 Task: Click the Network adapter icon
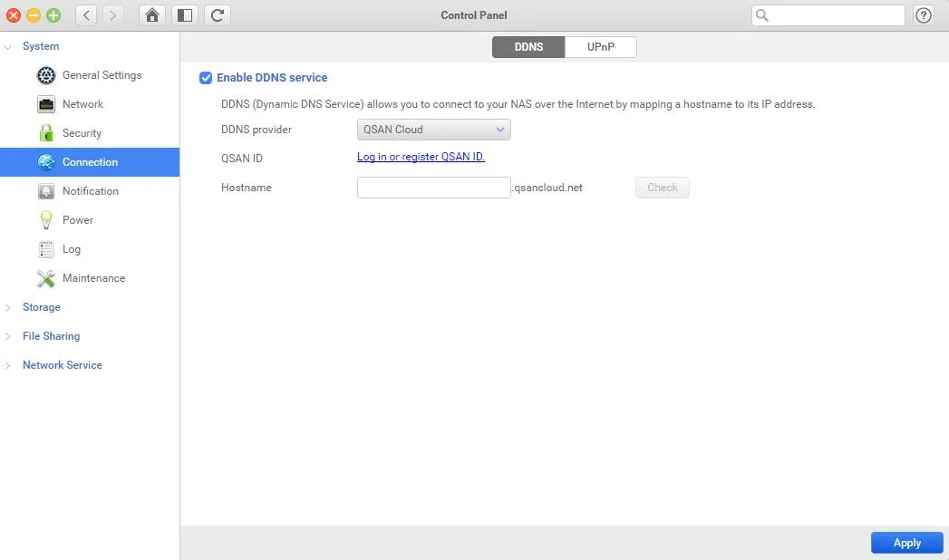pyautogui.click(x=46, y=104)
